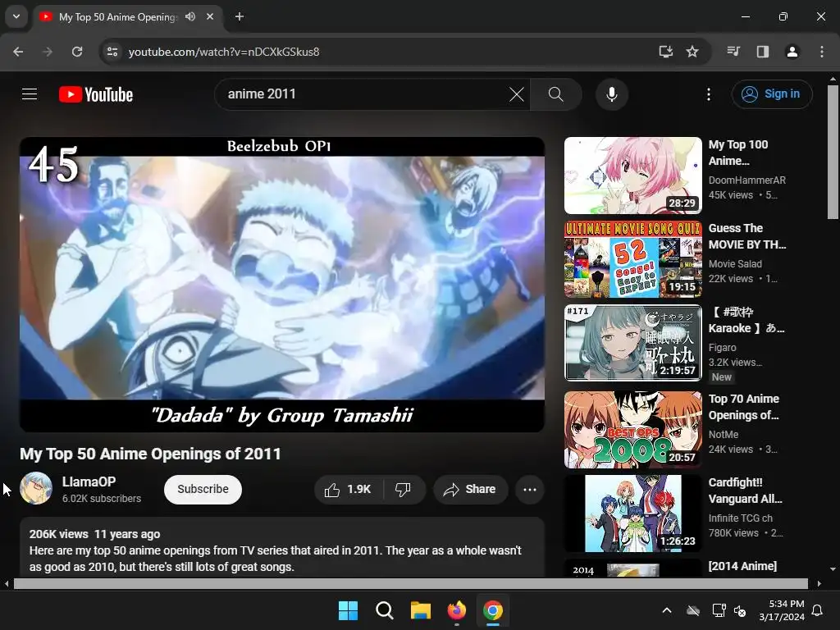Viewport: 840px width, 630px height.
Task: Click the Sign in button
Action: point(771,94)
